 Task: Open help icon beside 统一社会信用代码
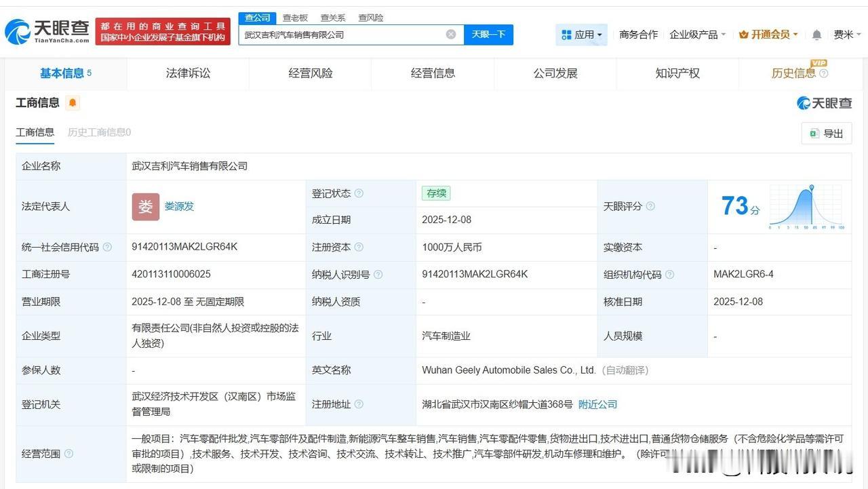pos(106,248)
